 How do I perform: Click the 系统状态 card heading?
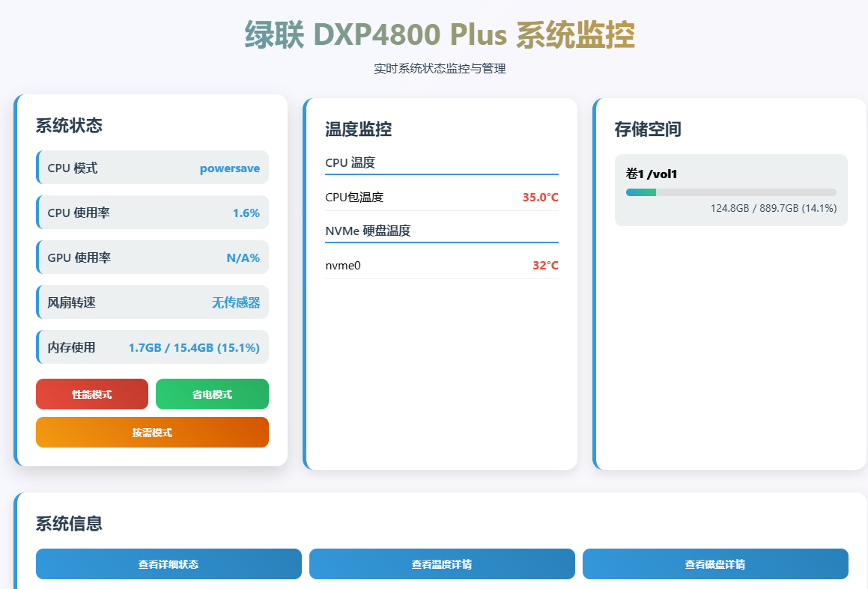coord(69,126)
